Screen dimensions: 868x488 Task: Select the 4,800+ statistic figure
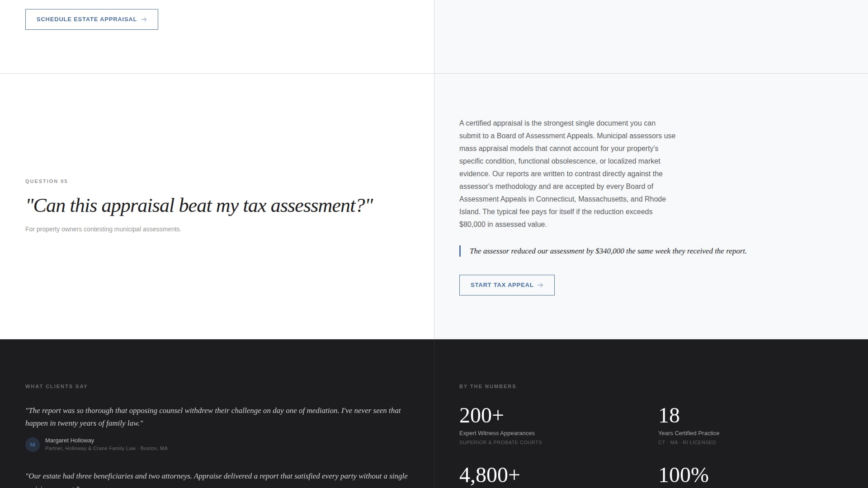tap(489, 475)
